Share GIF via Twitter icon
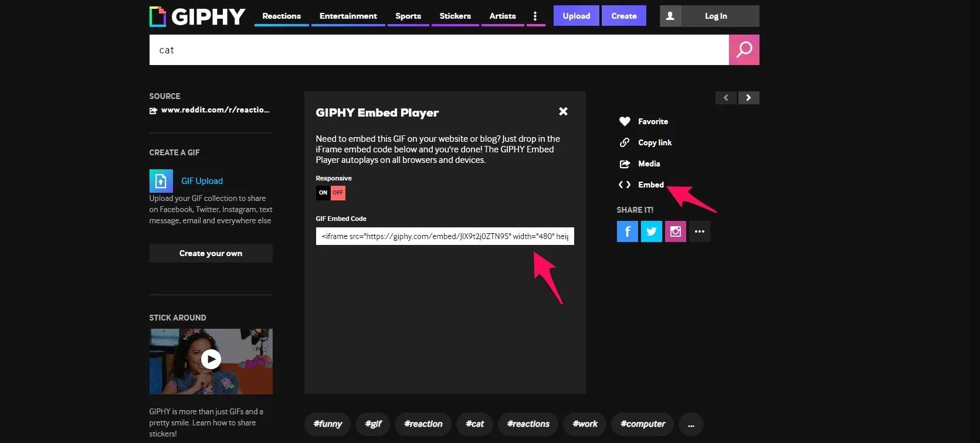This screenshot has width=980, height=443. tap(651, 231)
